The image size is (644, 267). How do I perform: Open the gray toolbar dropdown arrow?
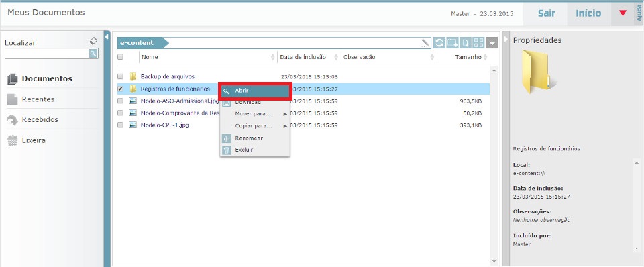pyautogui.click(x=492, y=42)
